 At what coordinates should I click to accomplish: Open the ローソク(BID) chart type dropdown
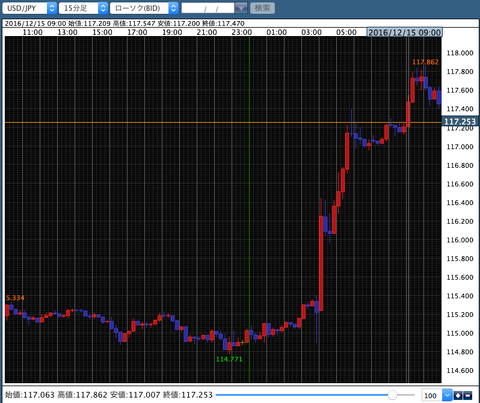(x=144, y=8)
